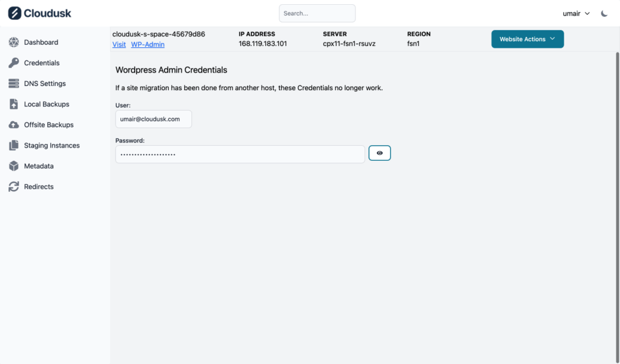620x364 pixels.
Task: Open the WP-Admin link
Action: (x=148, y=45)
